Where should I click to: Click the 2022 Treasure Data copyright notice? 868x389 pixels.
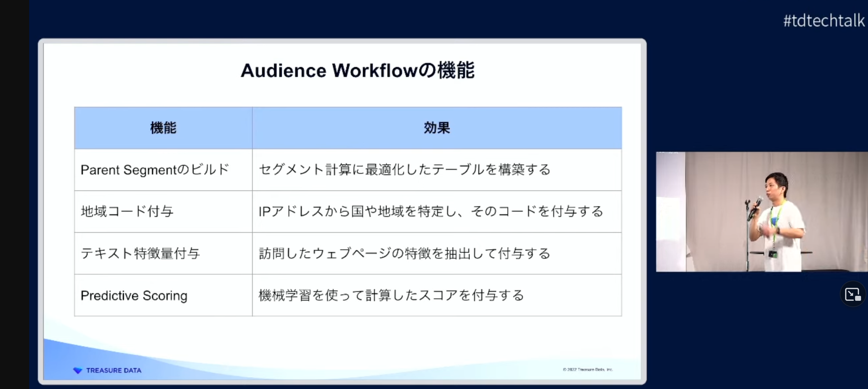pos(587,369)
